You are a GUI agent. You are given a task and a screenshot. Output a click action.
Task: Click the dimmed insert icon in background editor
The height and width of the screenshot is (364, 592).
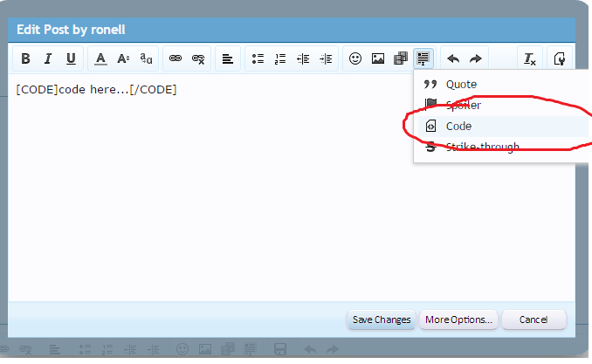point(250,349)
